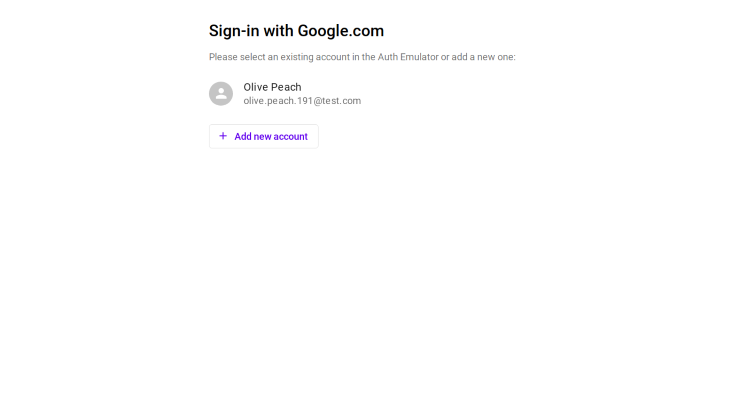Choose the olive.peach.191@test.com email address
Viewport: 730px width, 410px height.
click(302, 101)
